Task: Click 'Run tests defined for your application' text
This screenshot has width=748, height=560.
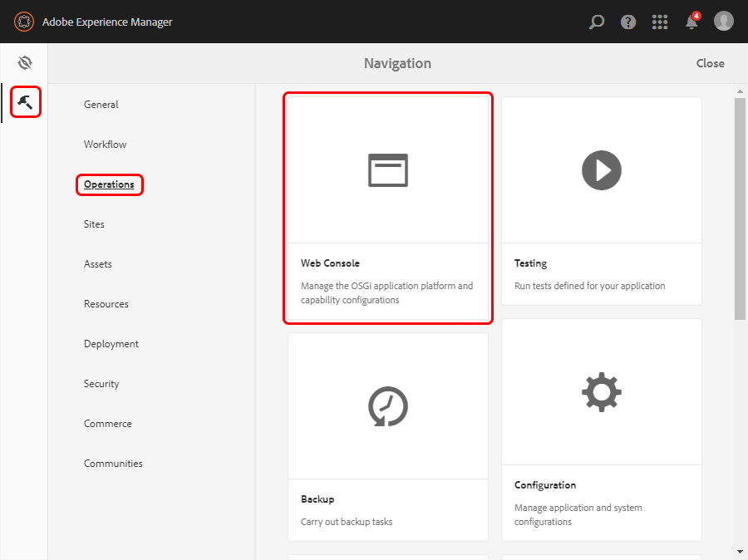Action: (589, 286)
